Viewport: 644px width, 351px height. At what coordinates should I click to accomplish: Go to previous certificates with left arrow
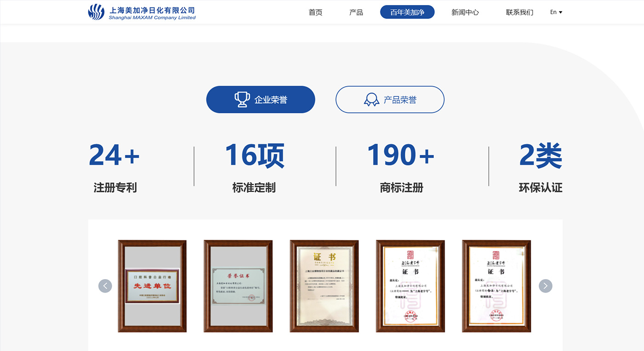coord(105,286)
